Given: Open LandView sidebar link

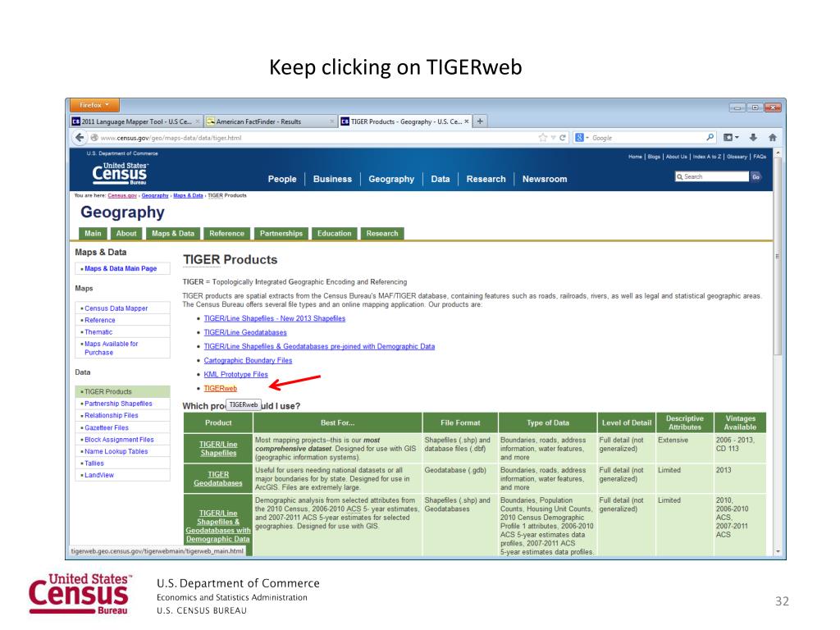Looking at the screenshot, I should (x=99, y=475).
